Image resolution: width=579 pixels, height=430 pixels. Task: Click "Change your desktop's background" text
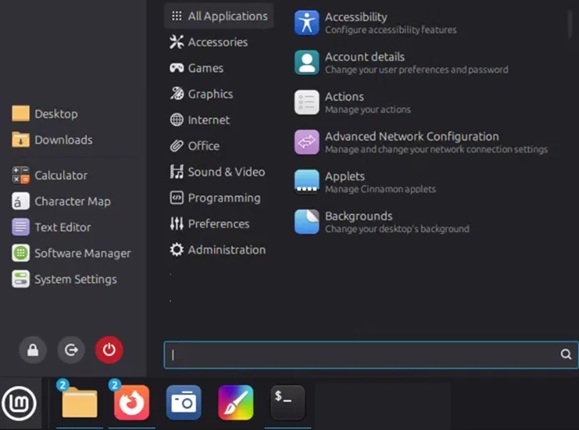click(x=397, y=229)
